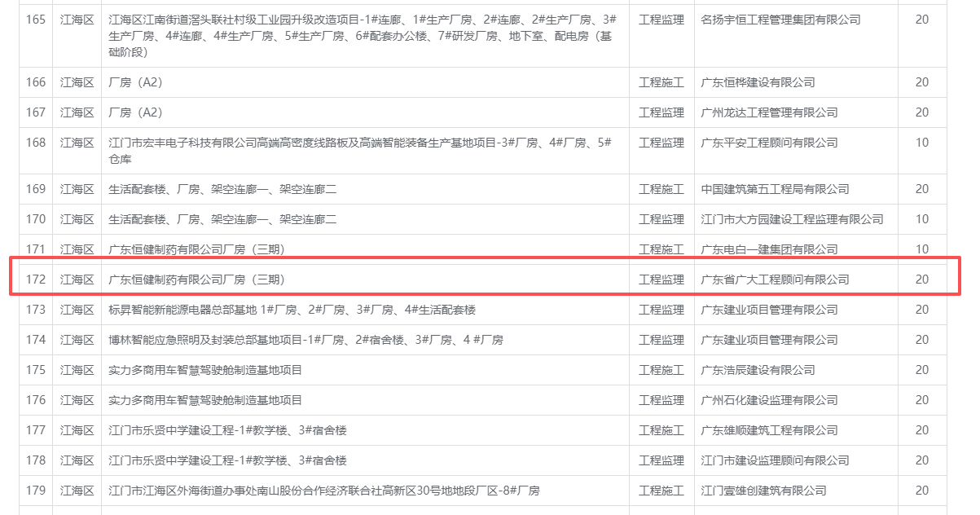Click 江门市乐贤中学建设工程 in row 178
The width and height of the screenshot is (980, 515).
227,460
